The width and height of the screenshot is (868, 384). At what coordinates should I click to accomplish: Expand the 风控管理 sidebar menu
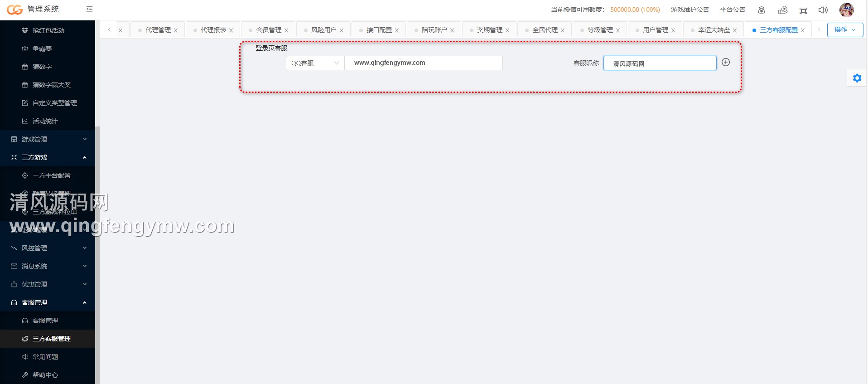click(x=48, y=248)
